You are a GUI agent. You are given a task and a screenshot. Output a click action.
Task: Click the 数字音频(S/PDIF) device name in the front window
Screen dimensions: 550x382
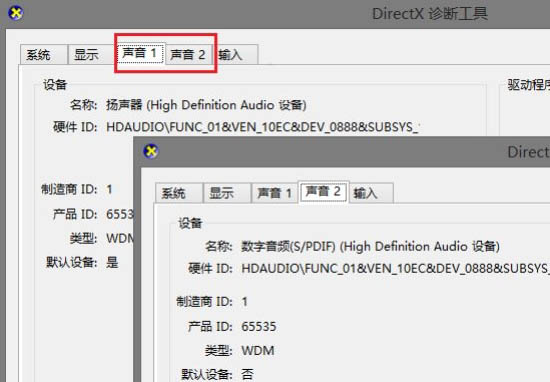(x=370, y=247)
